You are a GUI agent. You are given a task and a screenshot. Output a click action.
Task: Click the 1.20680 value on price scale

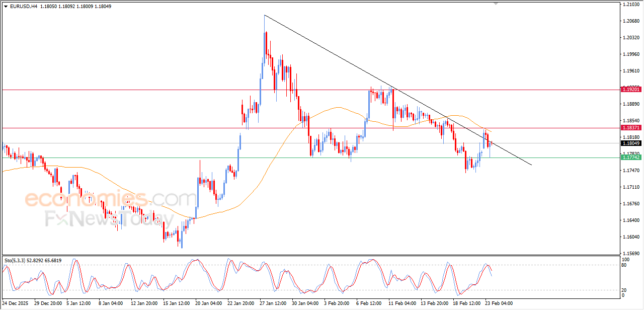click(x=630, y=21)
